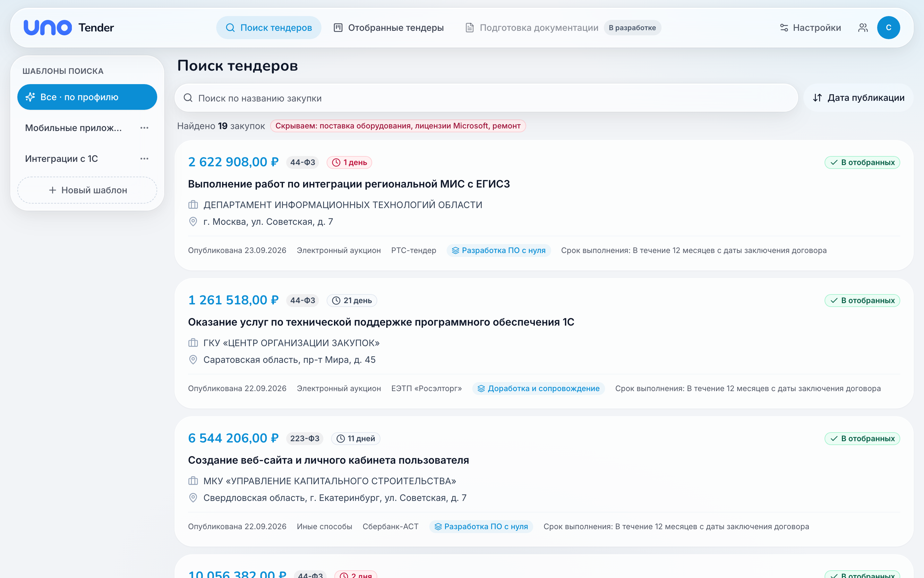Click layers icon in Доработка и сопровождение tag

click(481, 389)
